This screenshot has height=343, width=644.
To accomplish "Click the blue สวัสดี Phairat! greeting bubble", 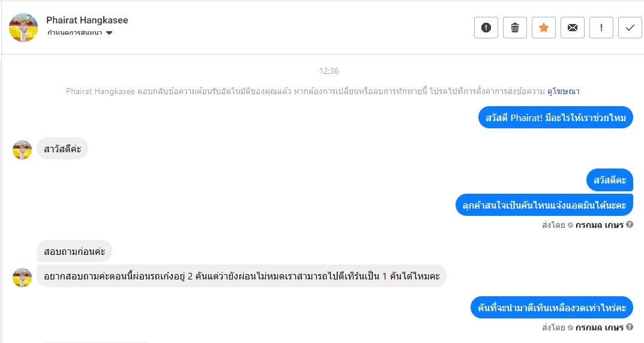I will [x=556, y=118].
